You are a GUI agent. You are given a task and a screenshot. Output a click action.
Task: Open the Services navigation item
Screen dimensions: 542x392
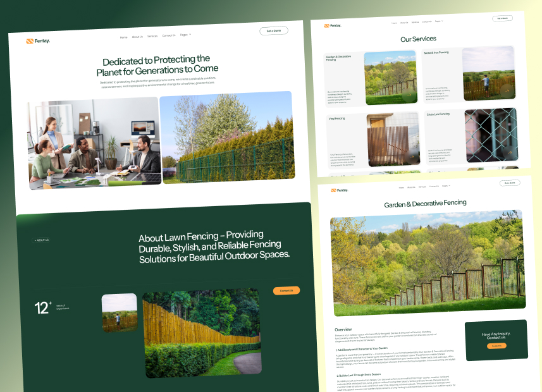point(152,36)
